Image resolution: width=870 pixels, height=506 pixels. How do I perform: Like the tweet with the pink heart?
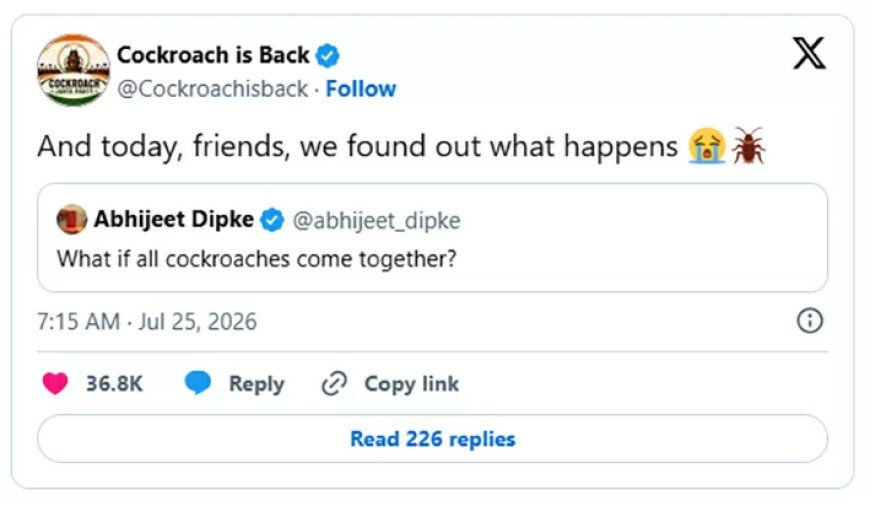tap(55, 383)
